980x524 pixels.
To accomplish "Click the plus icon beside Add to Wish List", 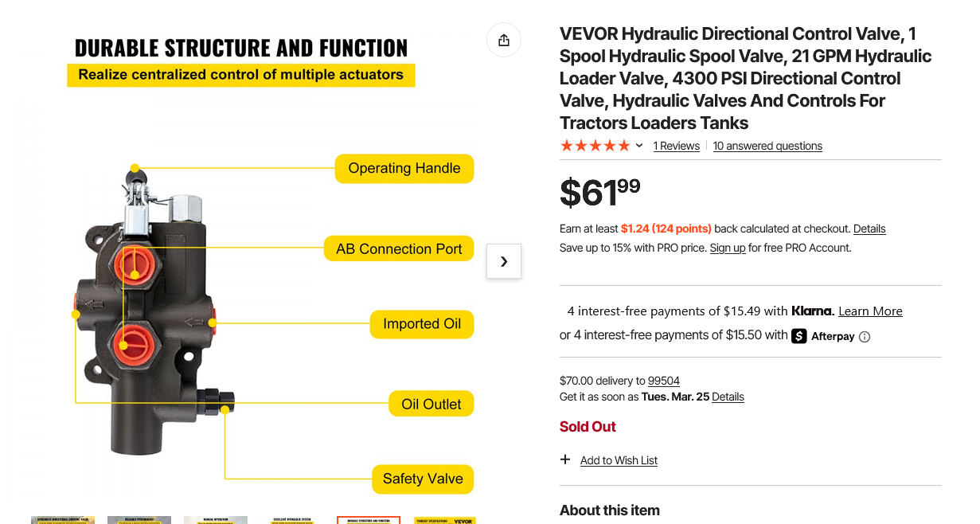I will click(565, 459).
